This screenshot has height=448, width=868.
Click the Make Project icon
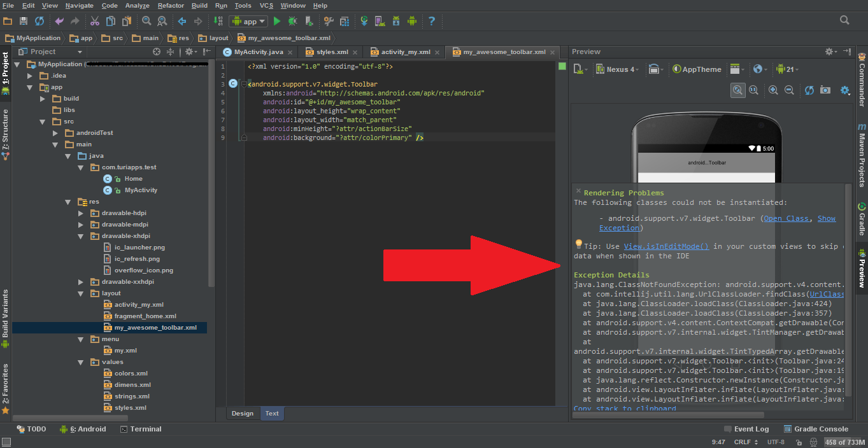point(217,21)
